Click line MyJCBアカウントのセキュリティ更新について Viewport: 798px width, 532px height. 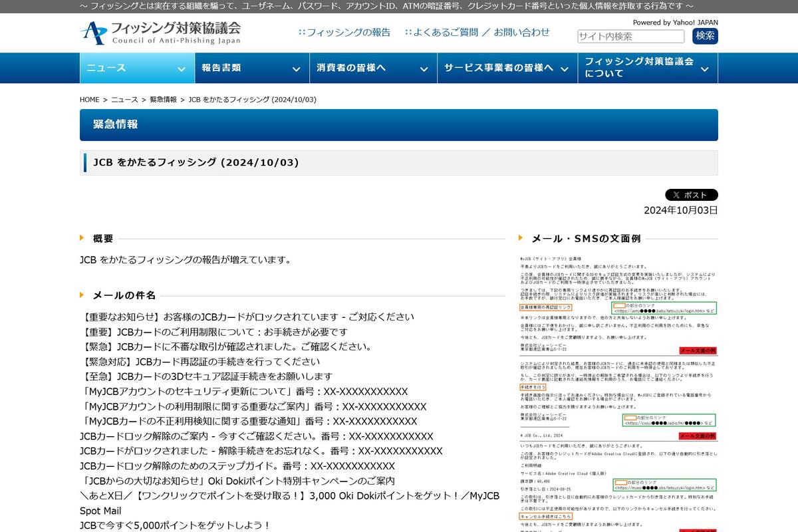[x=244, y=392]
